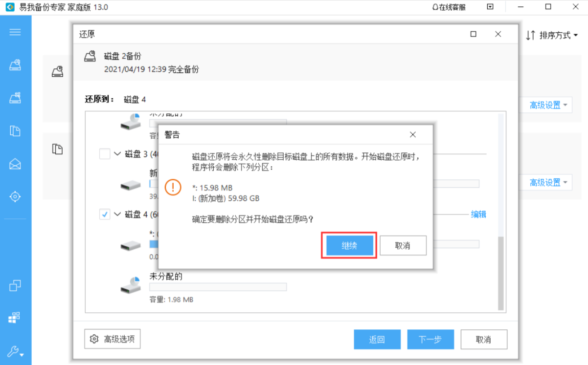Select file backup icon in sidebar
This screenshot has height=365, width=588.
click(15, 130)
